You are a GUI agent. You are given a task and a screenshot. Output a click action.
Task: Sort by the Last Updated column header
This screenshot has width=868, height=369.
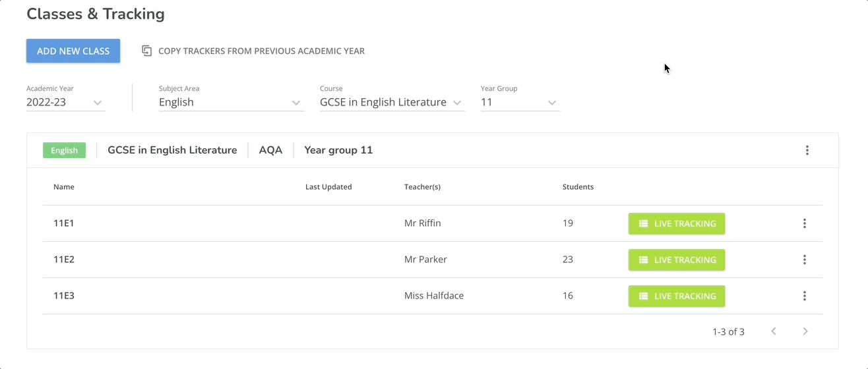328,187
